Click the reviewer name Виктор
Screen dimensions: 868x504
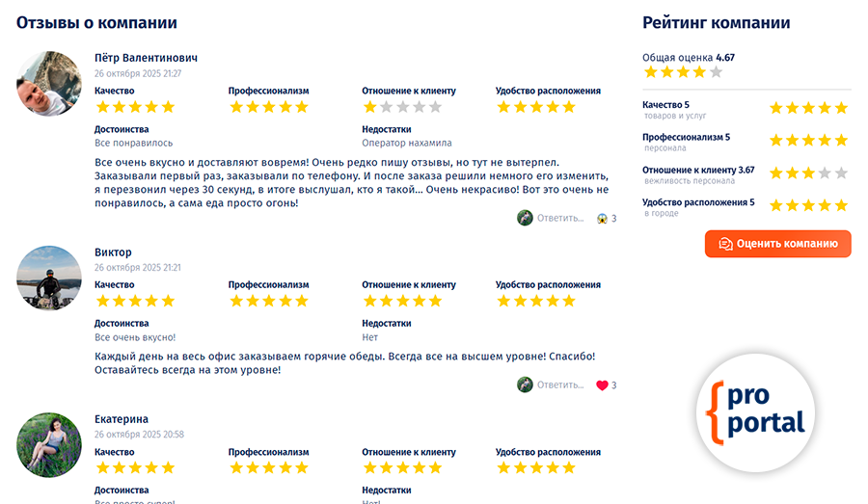click(113, 252)
